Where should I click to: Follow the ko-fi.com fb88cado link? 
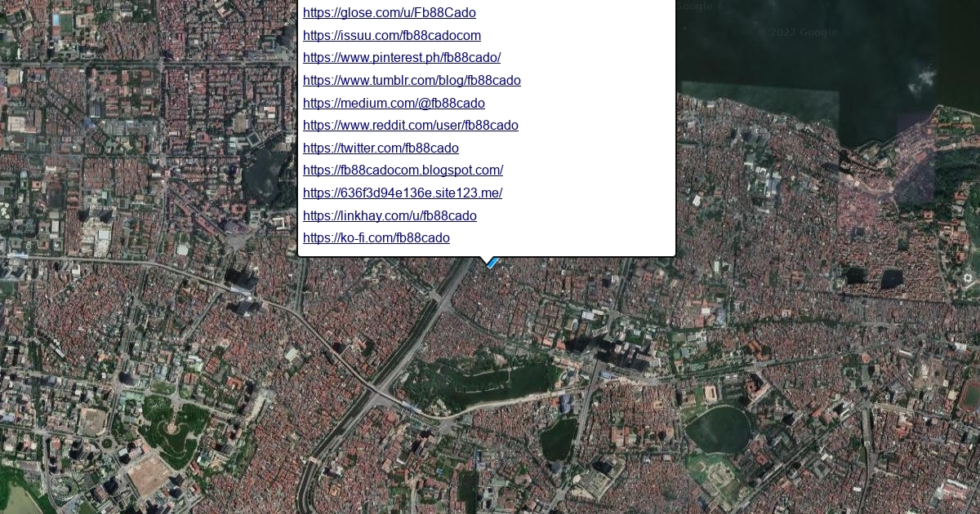[x=376, y=238]
